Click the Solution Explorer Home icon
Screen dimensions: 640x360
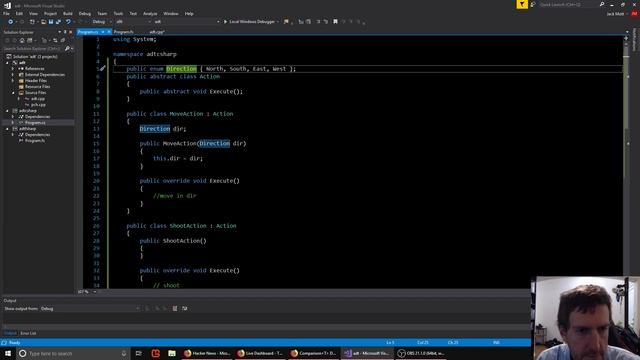pos(22,40)
